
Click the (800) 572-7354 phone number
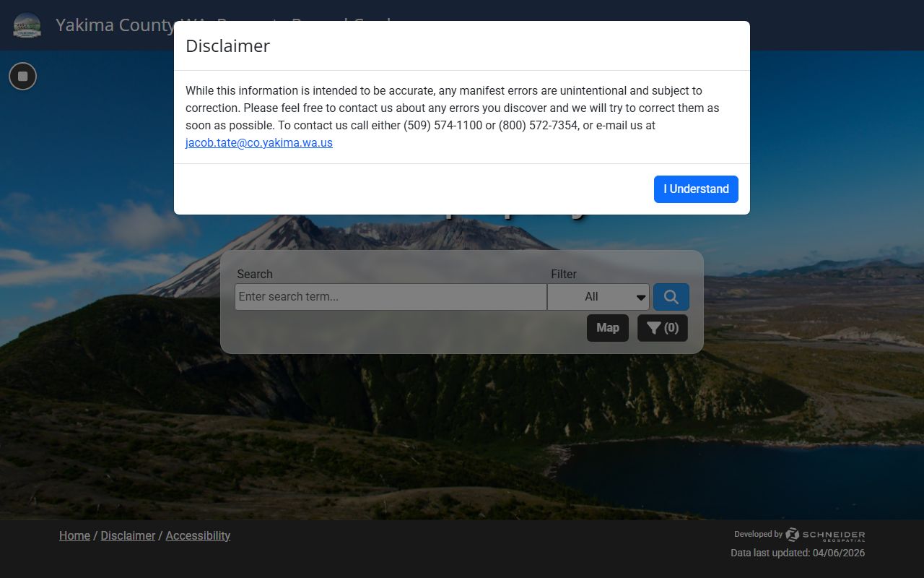pos(538,126)
